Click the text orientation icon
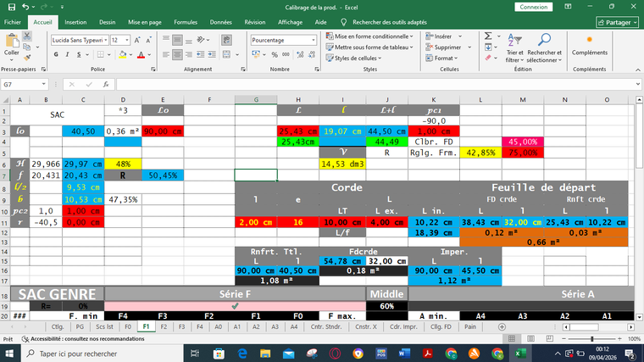644x362 pixels. click(201, 40)
